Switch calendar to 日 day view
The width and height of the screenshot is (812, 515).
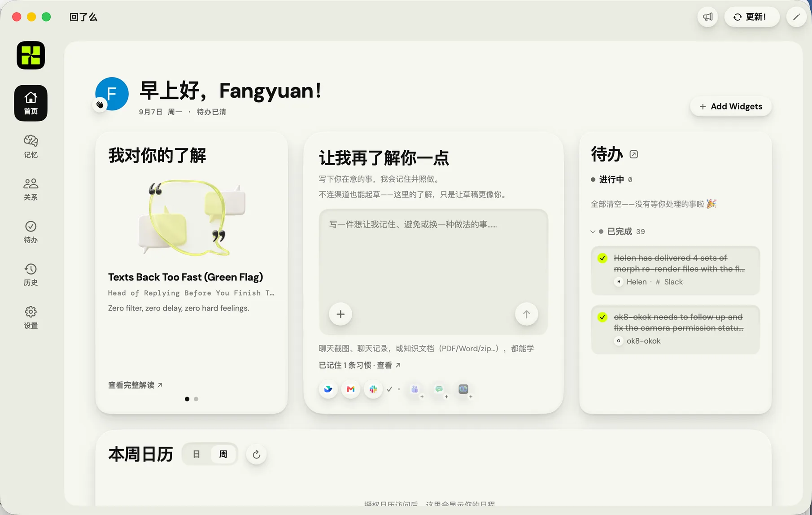[x=196, y=454]
